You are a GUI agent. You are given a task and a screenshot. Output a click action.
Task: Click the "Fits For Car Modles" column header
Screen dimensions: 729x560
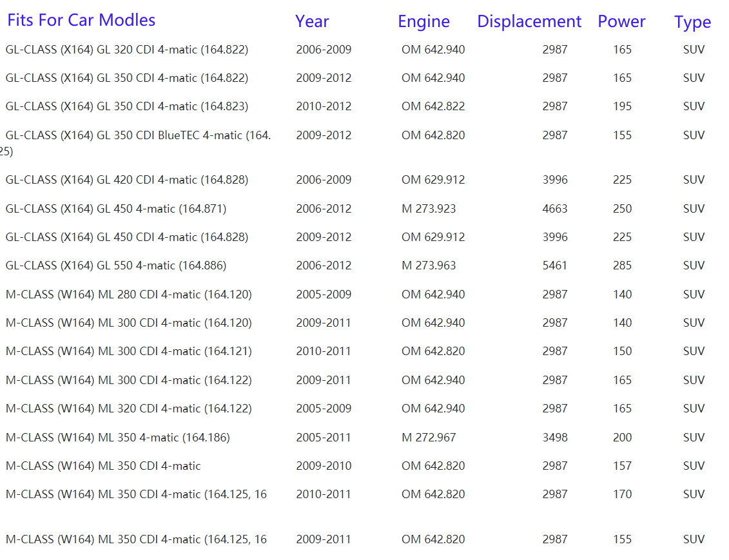tap(81, 20)
